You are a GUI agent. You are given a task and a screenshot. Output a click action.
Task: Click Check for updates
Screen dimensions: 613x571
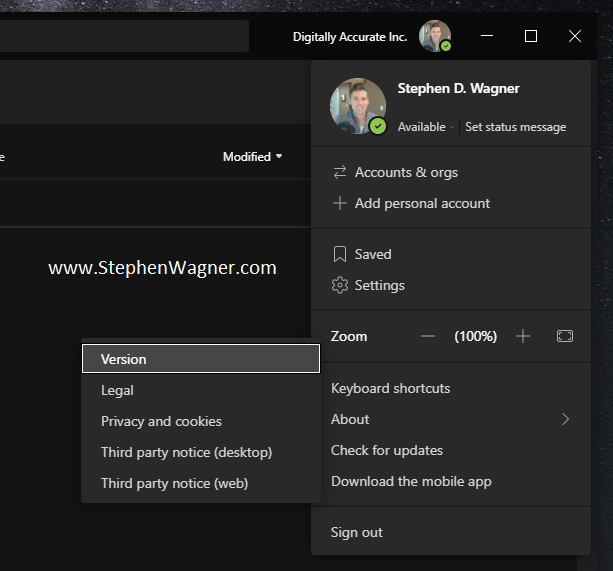(451, 450)
